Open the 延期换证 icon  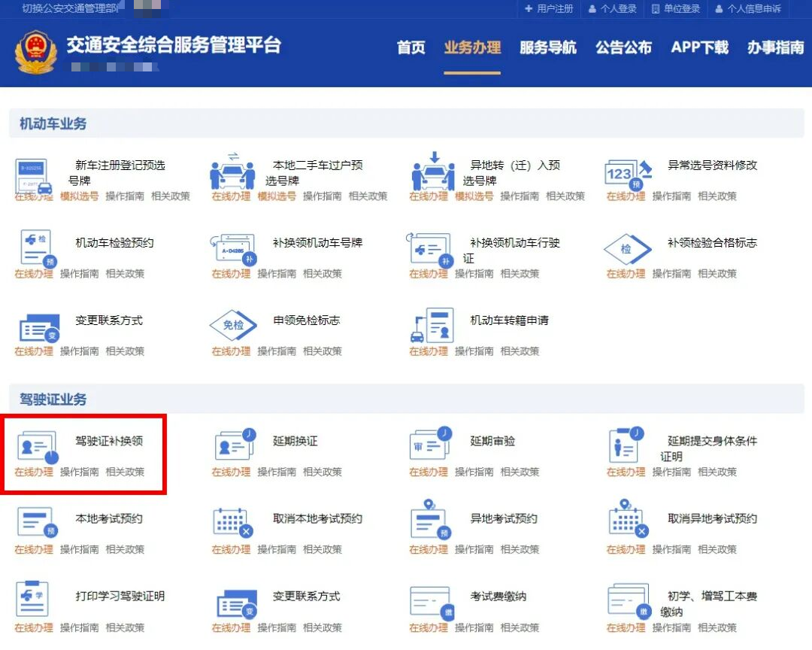coord(235,444)
